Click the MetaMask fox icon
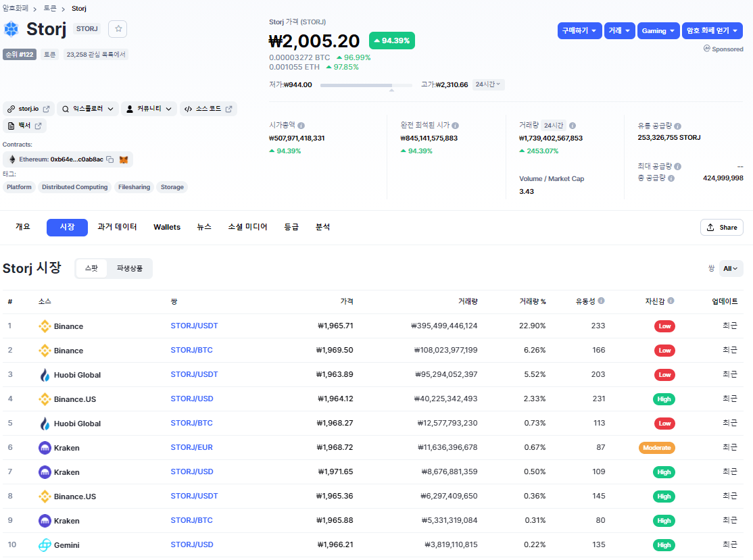The image size is (753, 560). tap(124, 159)
